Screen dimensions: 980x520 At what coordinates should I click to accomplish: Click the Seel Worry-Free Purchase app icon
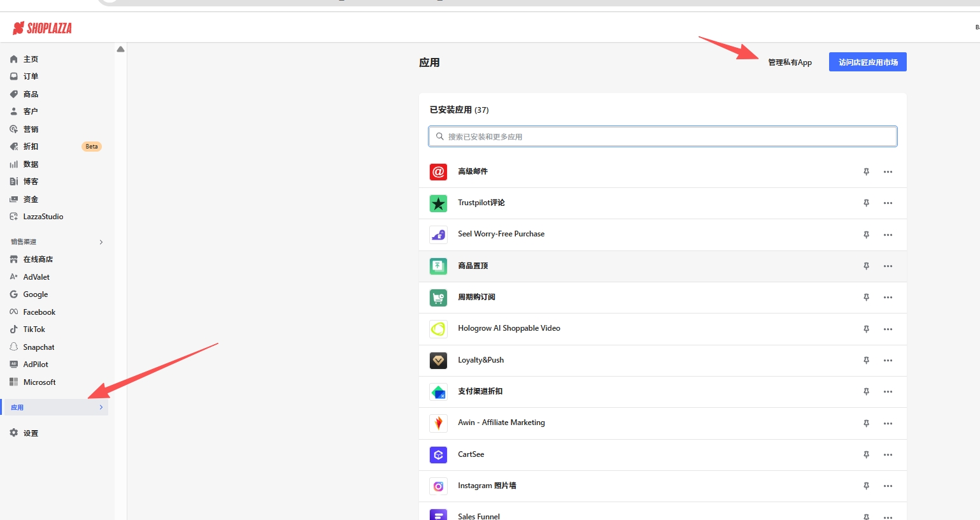(x=438, y=235)
